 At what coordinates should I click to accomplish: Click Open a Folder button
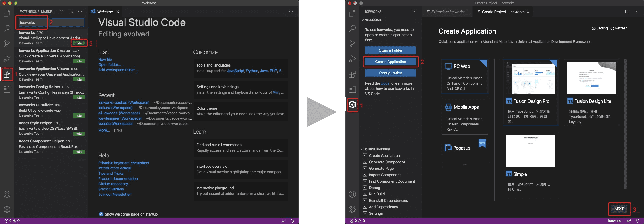(391, 50)
